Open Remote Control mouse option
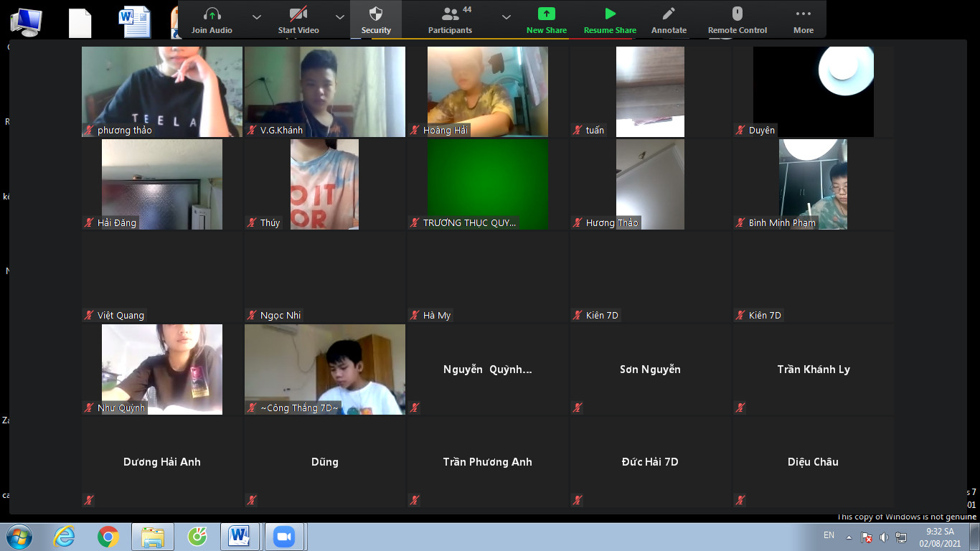Image resolution: width=980 pixels, height=551 pixels. point(737,14)
